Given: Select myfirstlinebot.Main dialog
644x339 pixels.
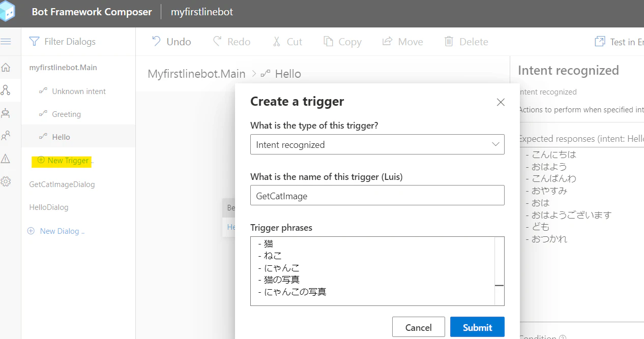Looking at the screenshot, I should (63, 67).
